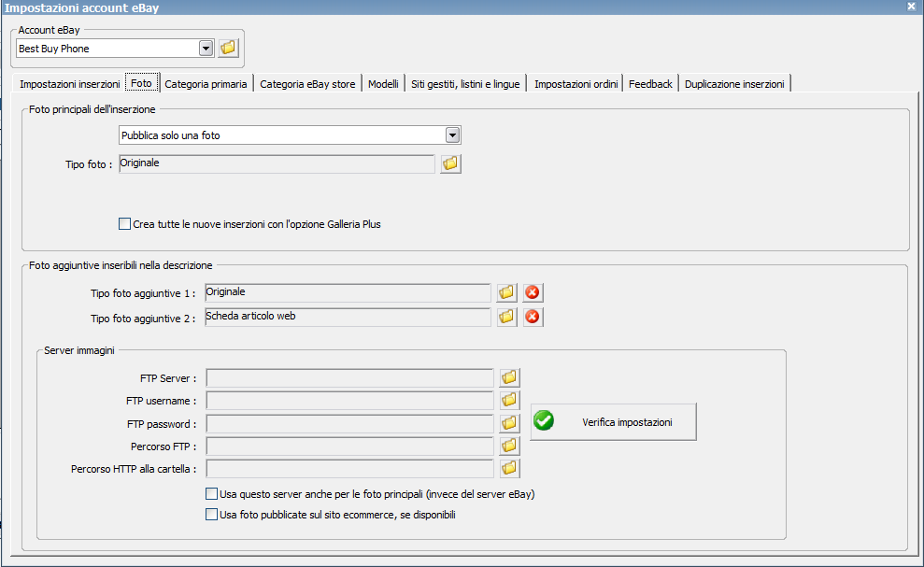Clear Tipo foto aggiuntive 2 with red X
This screenshot has height=567, width=924.
pos(533,317)
